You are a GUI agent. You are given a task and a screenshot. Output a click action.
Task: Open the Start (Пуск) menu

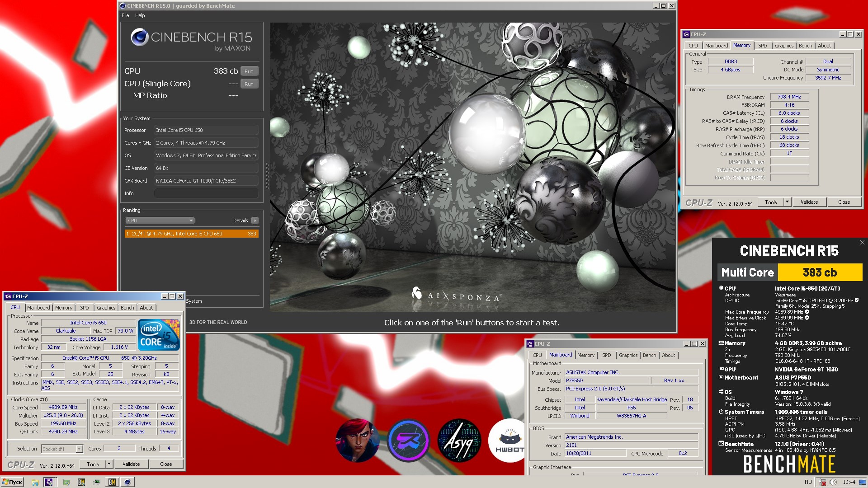12,482
